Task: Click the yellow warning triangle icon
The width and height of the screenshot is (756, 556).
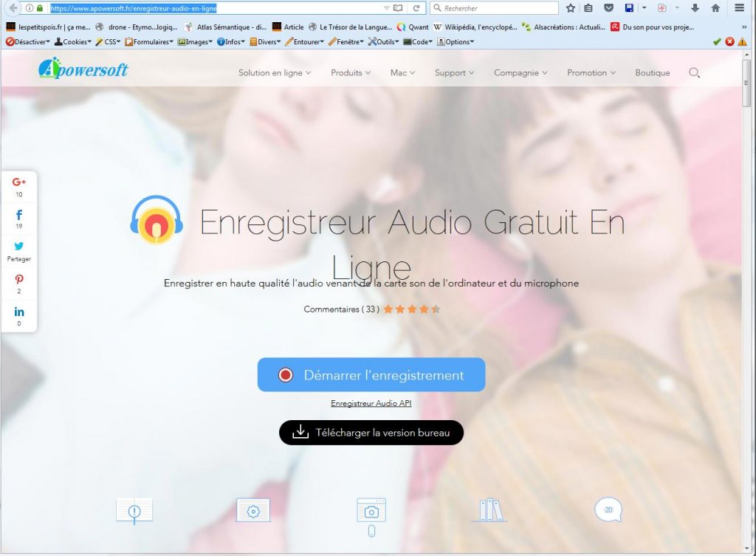Action: pyautogui.click(x=742, y=41)
